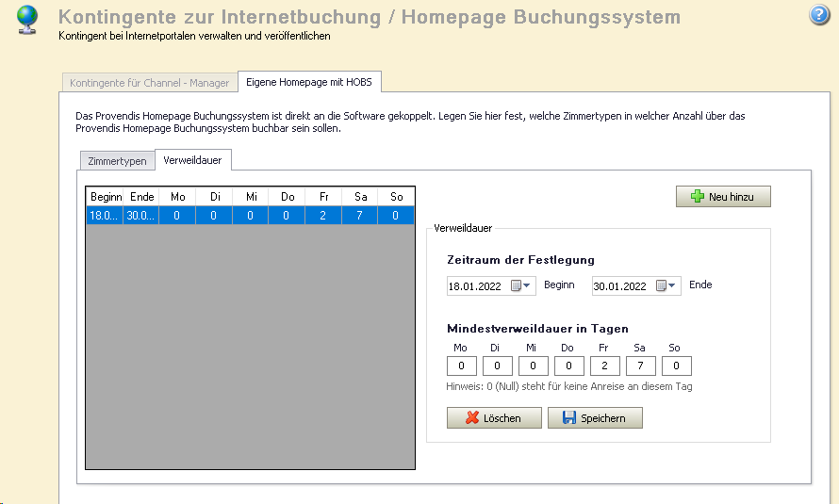Click the green plus Neu hinzu button
The height and width of the screenshot is (504, 839).
(723, 197)
